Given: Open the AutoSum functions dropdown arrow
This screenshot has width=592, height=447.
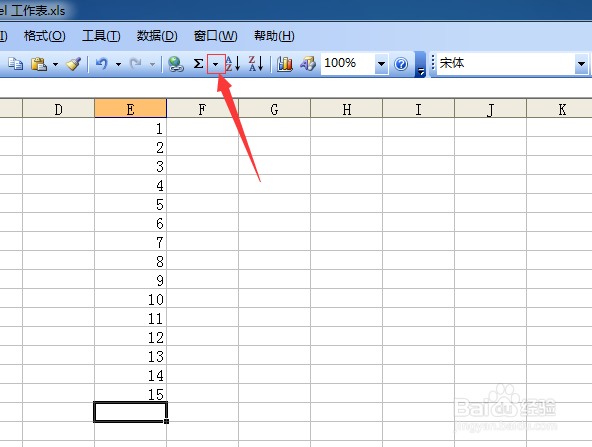Looking at the screenshot, I should (216, 64).
